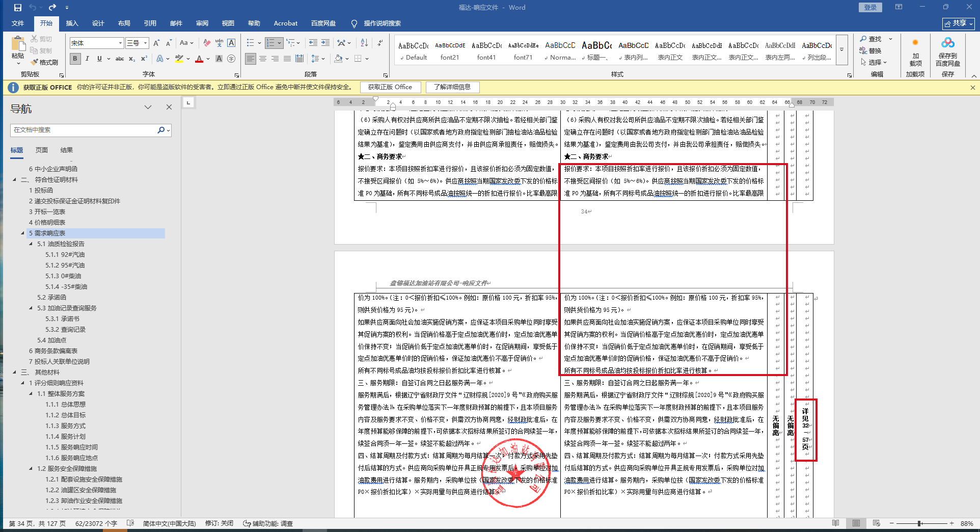Toggle italic formatting
Screen dimensions: 980x532
pyautogui.click(x=87, y=59)
